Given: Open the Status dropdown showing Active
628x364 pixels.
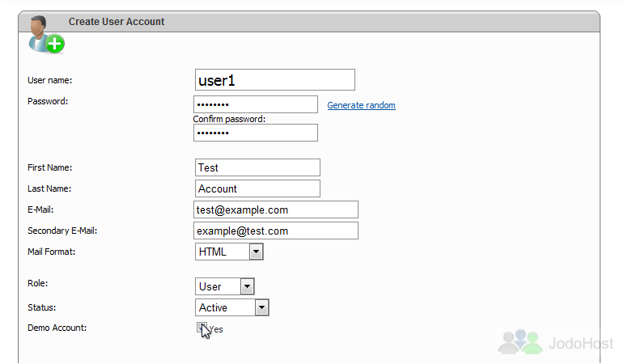Looking at the screenshot, I should pos(232,307).
